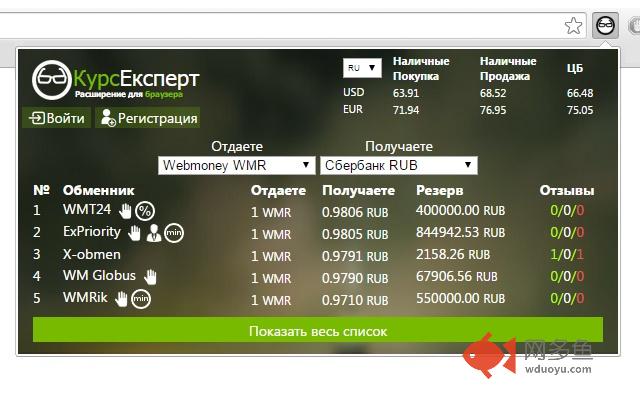
Task: Click the Обменник column header
Action: point(98,190)
